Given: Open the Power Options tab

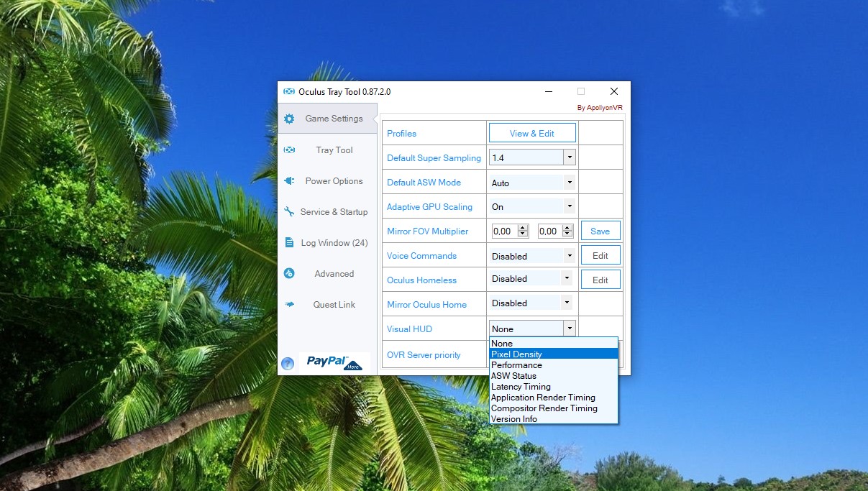Looking at the screenshot, I should coord(327,181).
